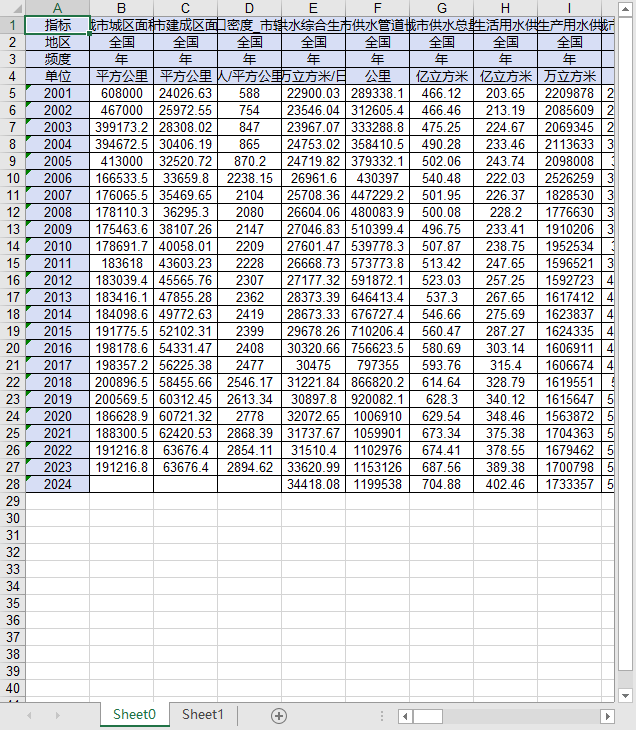Select column E header
Viewport: 636px width, 730px height.
313,8
